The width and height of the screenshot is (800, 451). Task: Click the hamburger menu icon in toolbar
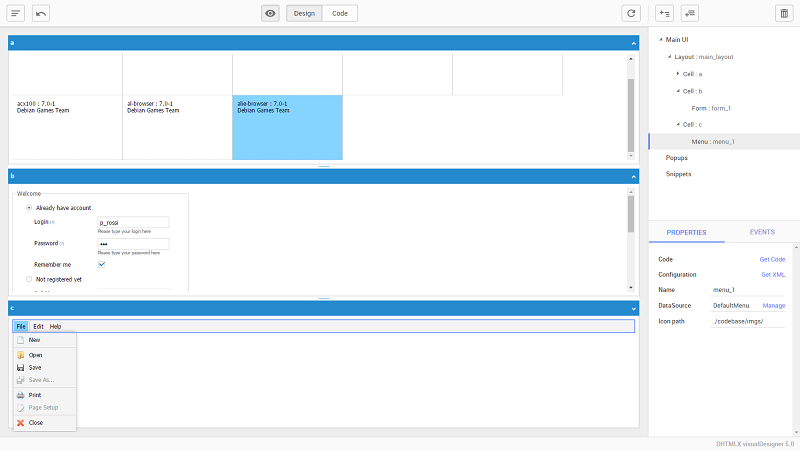click(16, 13)
